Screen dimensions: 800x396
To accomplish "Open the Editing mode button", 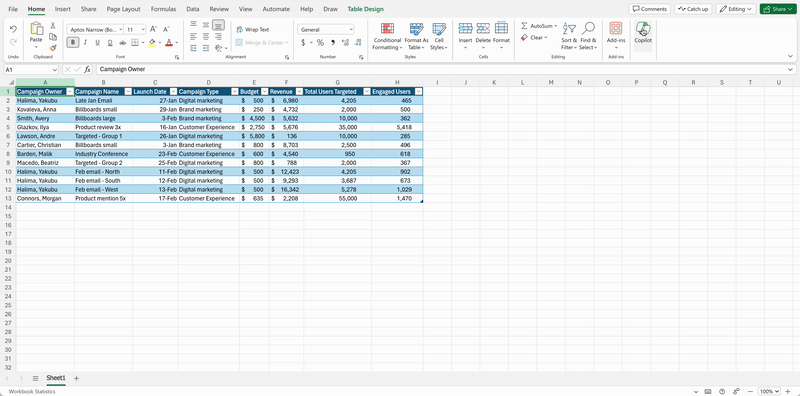I will [x=736, y=9].
